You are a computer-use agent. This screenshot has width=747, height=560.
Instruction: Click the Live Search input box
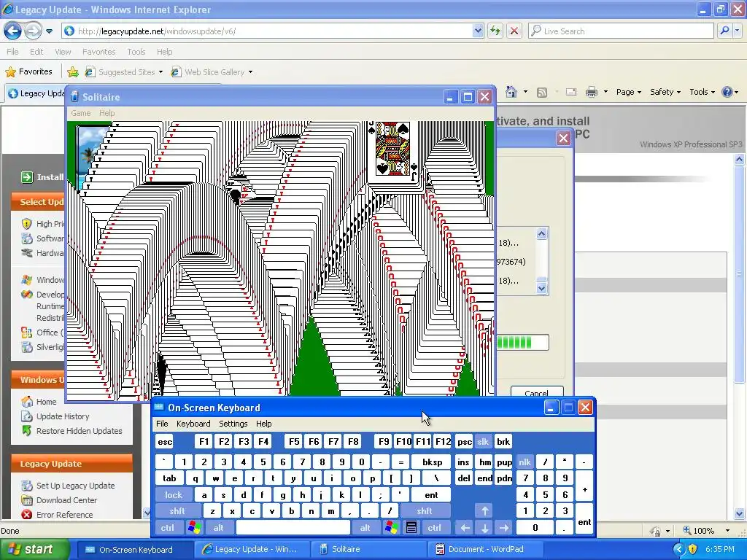point(621,31)
